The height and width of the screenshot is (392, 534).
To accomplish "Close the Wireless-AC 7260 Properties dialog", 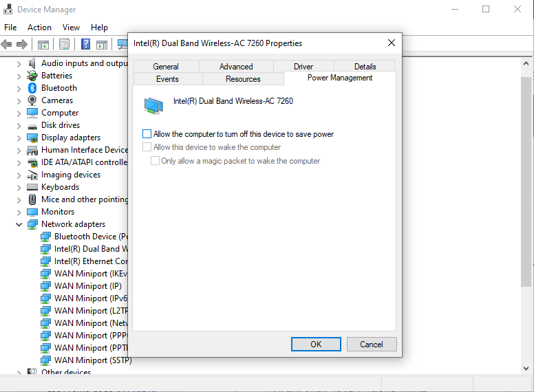I will (x=392, y=43).
